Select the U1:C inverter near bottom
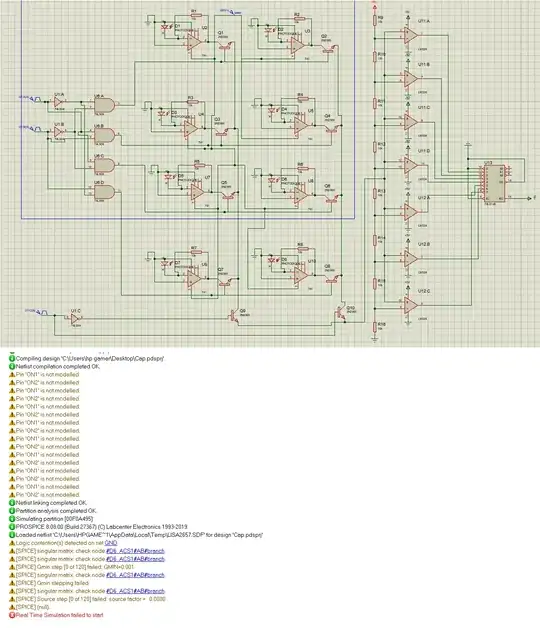The height and width of the screenshot is (628, 540). (75, 319)
